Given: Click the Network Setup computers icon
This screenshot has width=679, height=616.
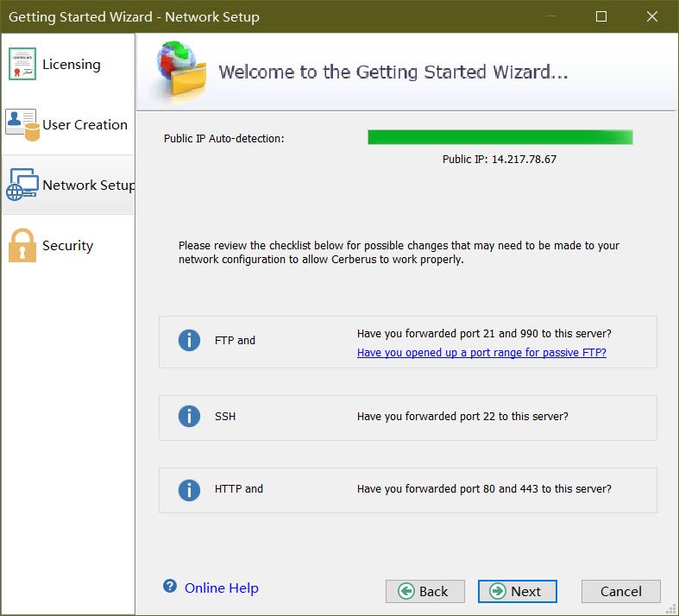Looking at the screenshot, I should pyautogui.click(x=22, y=185).
